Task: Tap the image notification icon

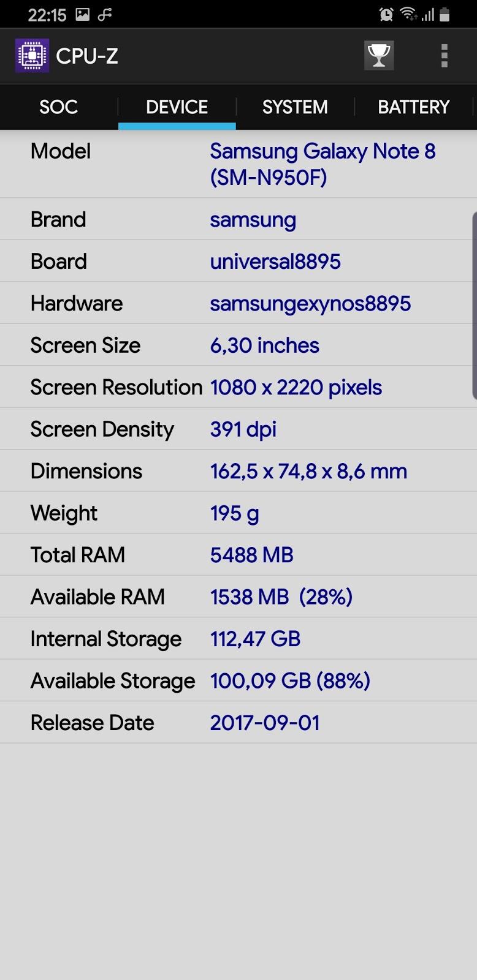Action: click(83, 14)
